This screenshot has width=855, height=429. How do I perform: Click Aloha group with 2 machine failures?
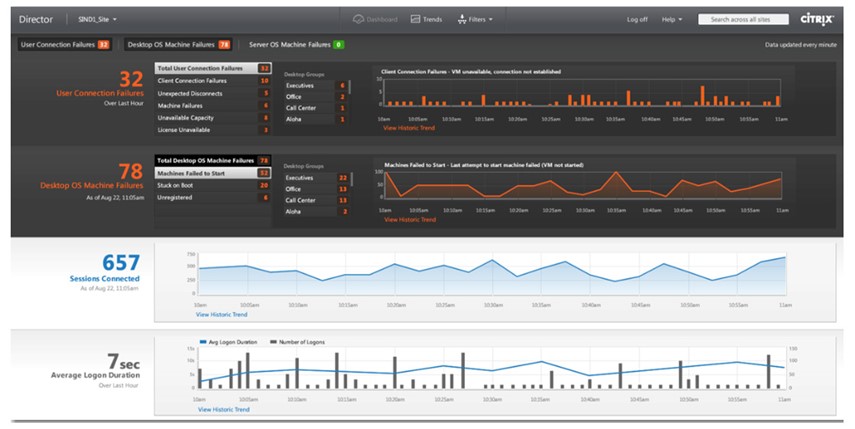pyautogui.click(x=316, y=212)
